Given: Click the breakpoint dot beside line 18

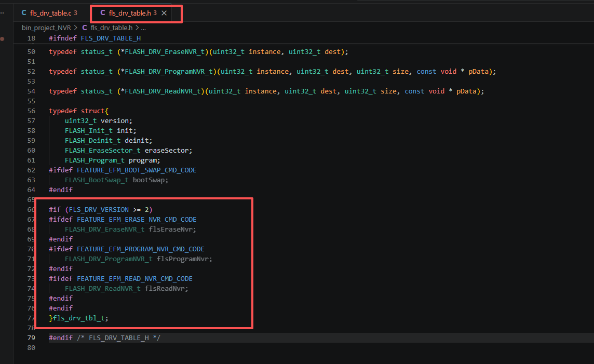Looking at the screenshot, I should (x=2, y=38).
